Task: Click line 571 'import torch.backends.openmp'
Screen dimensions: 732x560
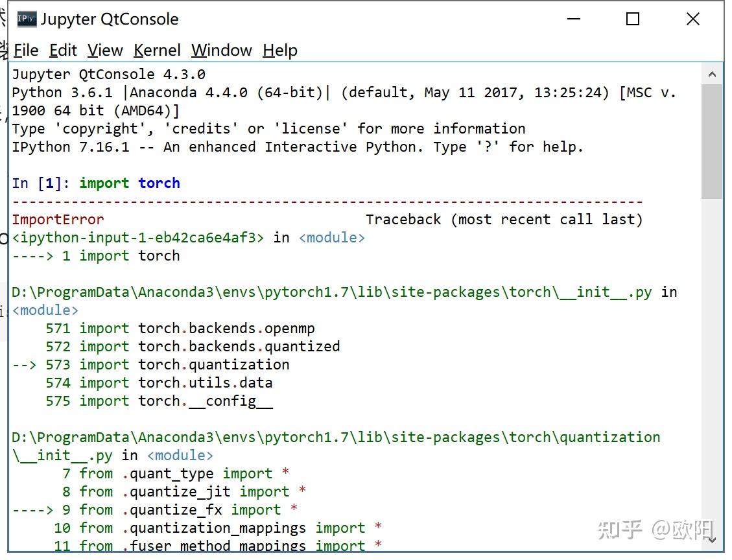Action: coord(180,329)
